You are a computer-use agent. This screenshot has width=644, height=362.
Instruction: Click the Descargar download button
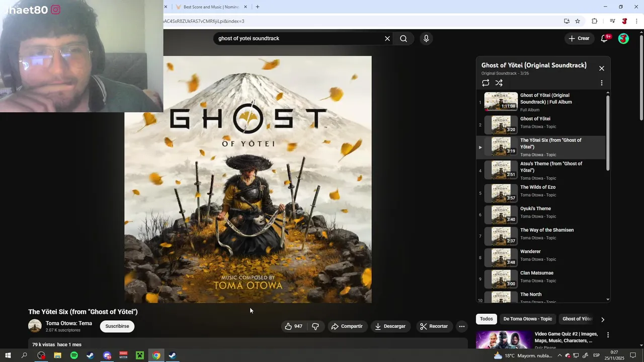390,326
